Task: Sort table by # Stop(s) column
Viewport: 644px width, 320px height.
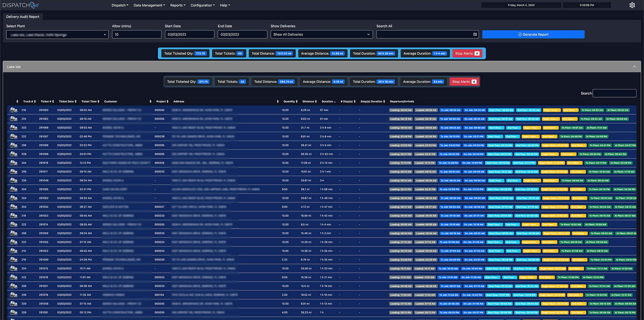Action: [348, 102]
